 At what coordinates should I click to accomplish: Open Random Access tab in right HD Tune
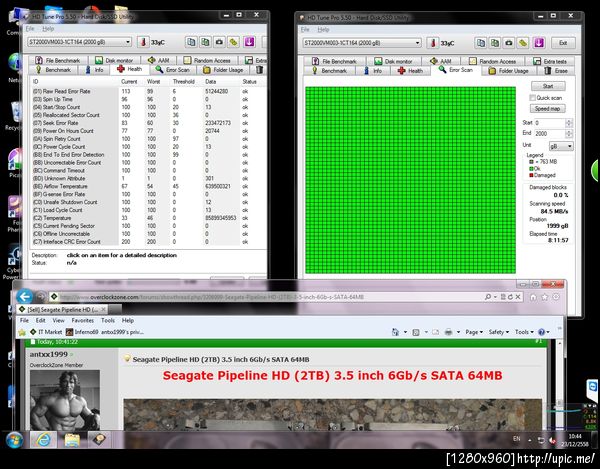[493, 61]
